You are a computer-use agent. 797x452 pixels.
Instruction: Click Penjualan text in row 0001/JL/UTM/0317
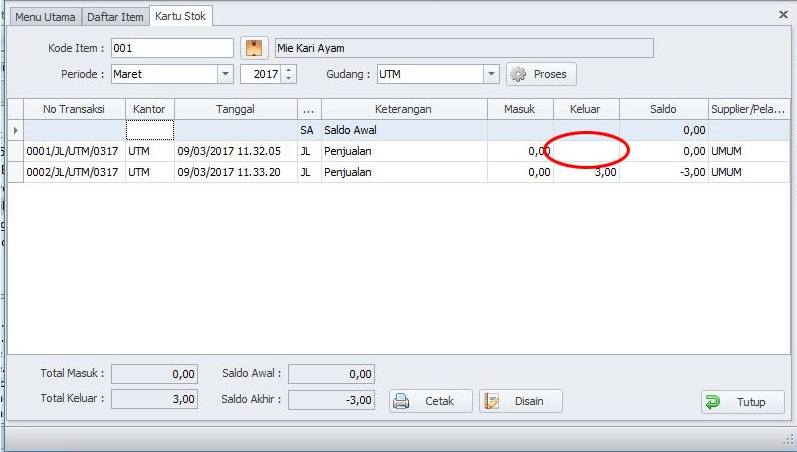pos(348,151)
